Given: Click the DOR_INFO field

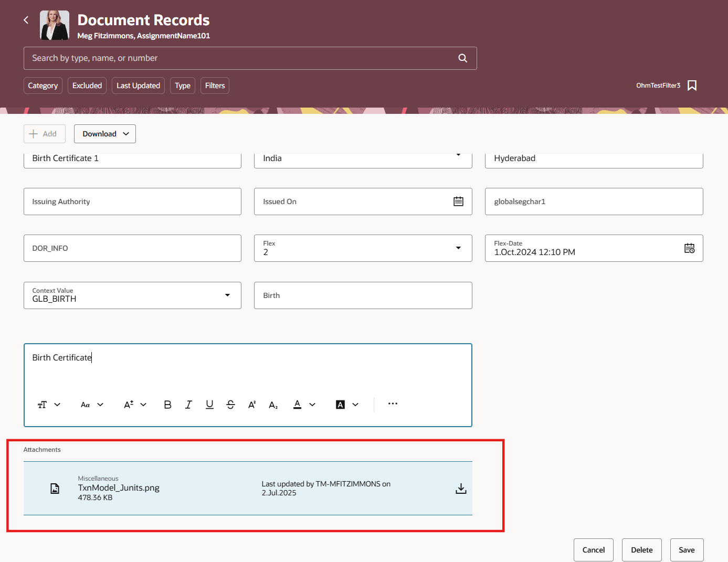Looking at the screenshot, I should (132, 248).
